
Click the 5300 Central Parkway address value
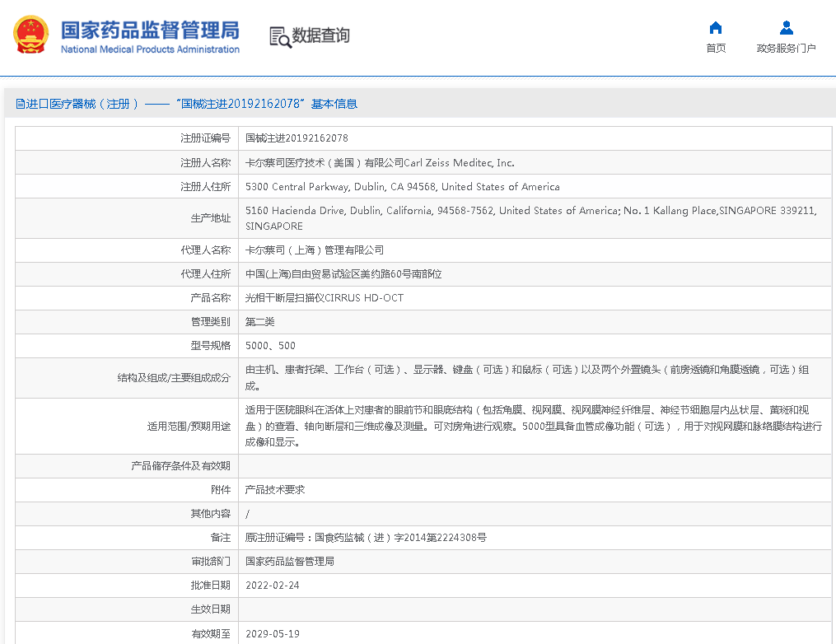pyautogui.click(x=402, y=187)
